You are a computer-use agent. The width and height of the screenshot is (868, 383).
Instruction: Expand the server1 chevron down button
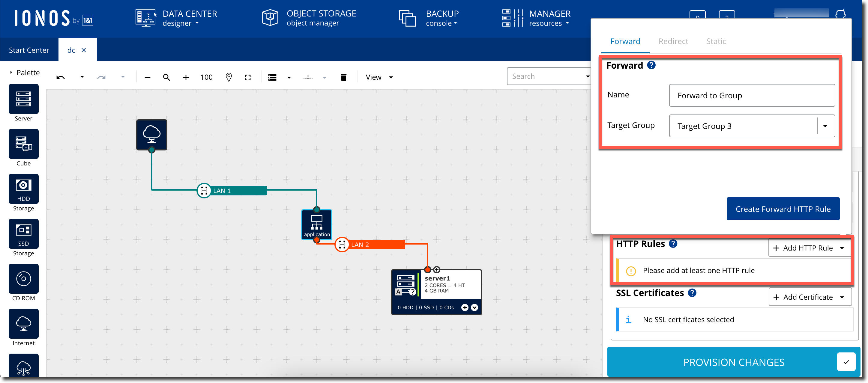pyautogui.click(x=474, y=307)
